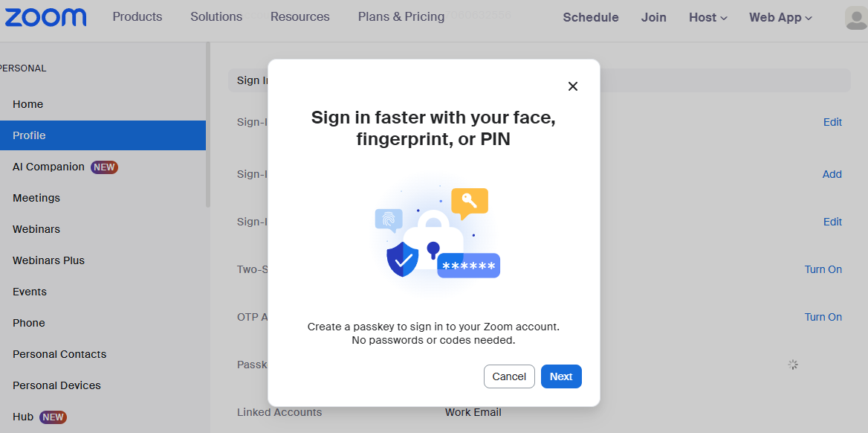Turn On Two-Step verification
868x433 pixels.
[823, 269]
